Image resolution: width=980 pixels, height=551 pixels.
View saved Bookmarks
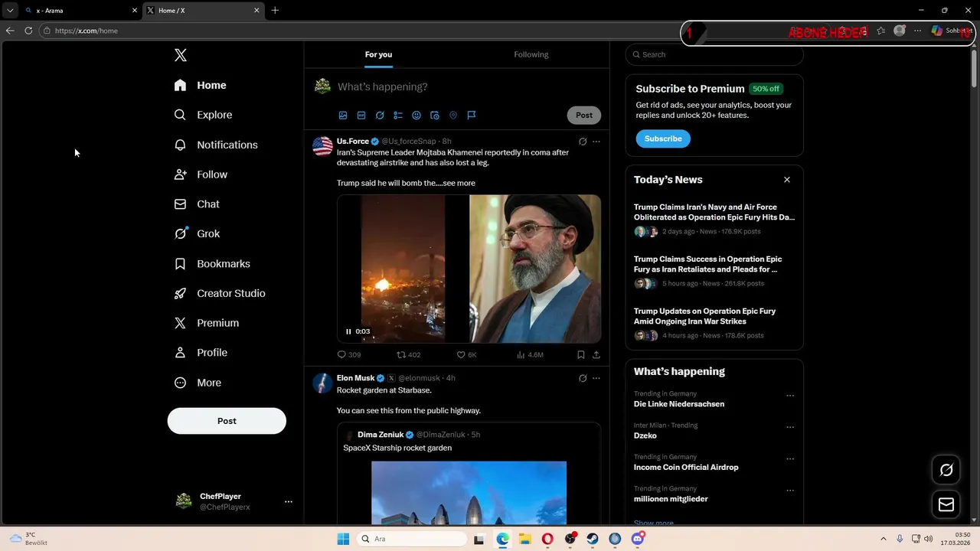[213, 263]
